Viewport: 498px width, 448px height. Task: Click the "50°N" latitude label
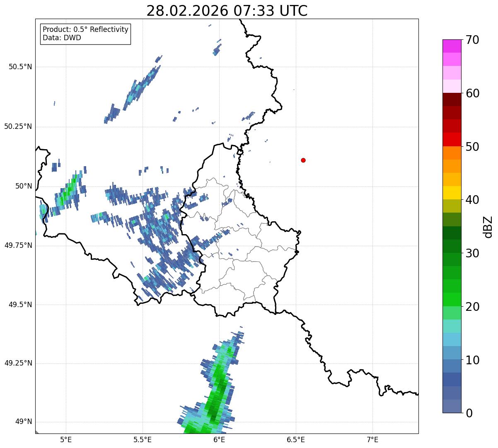coord(24,186)
